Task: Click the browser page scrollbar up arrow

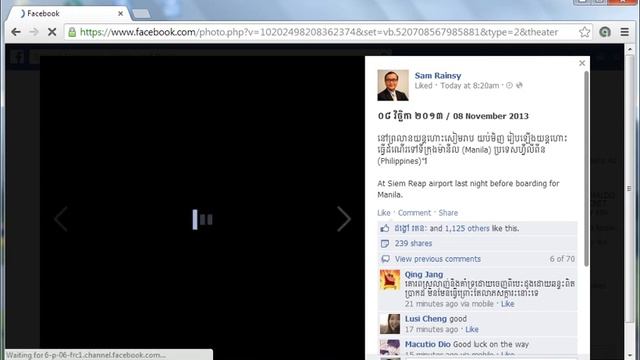Action: (629, 50)
